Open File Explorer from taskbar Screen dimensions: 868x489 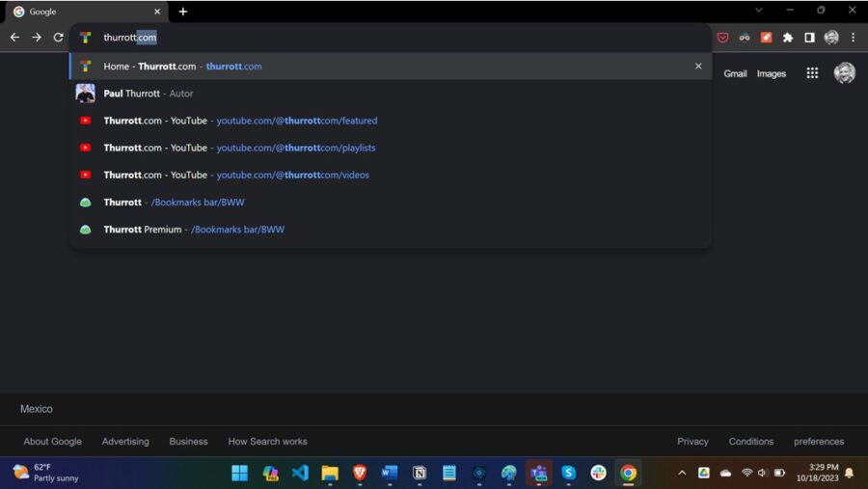pyautogui.click(x=330, y=473)
